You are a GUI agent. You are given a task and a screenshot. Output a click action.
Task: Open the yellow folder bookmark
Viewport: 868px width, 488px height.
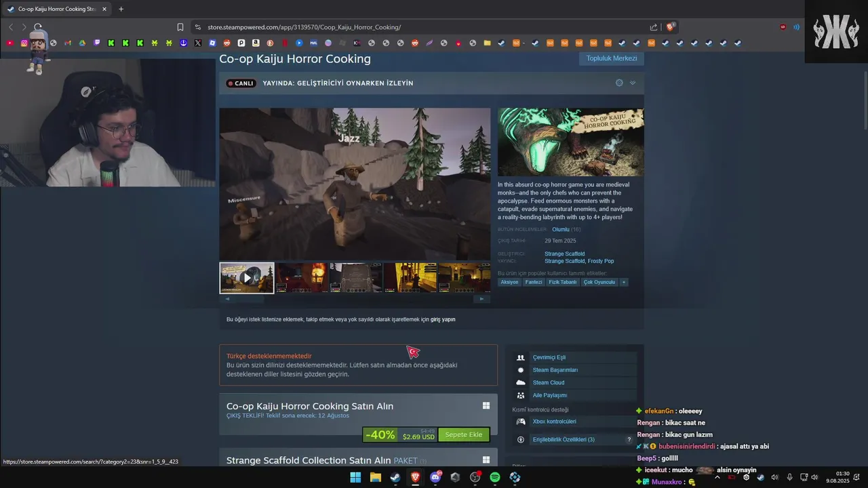[x=487, y=43]
